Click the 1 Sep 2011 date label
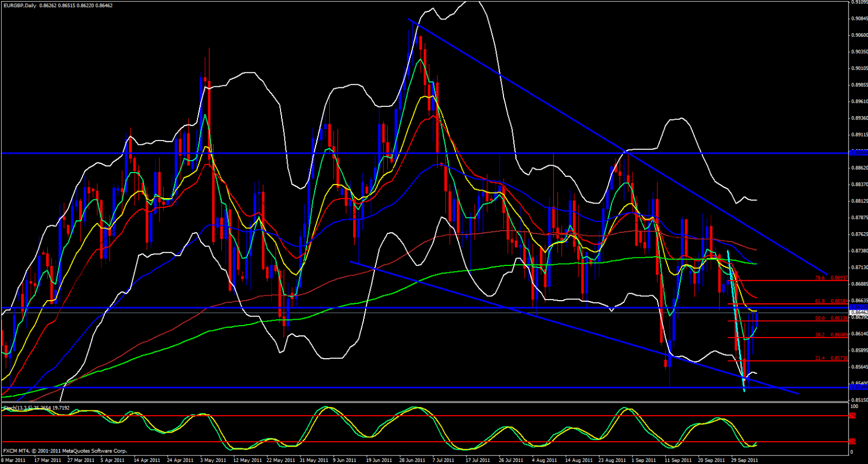Image resolution: width=868 pixels, height=464 pixels. (x=644, y=460)
